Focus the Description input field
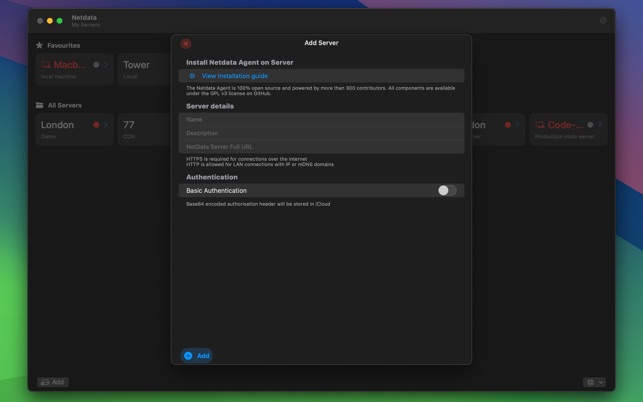643x402 pixels. pyautogui.click(x=321, y=133)
